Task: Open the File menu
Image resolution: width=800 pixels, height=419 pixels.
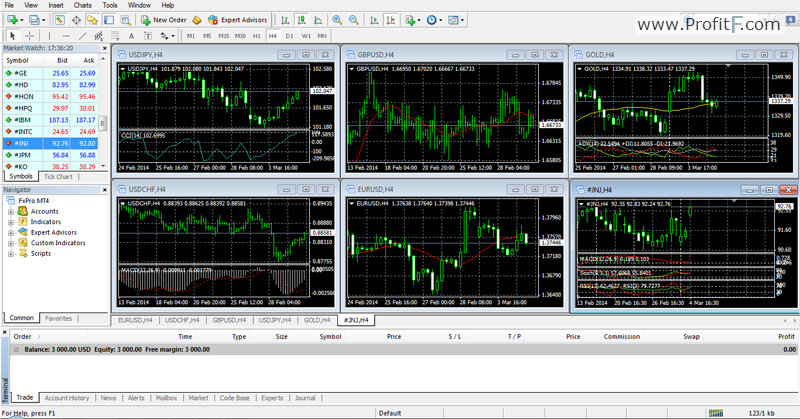Action: pyautogui.click(x=9, y=5)
